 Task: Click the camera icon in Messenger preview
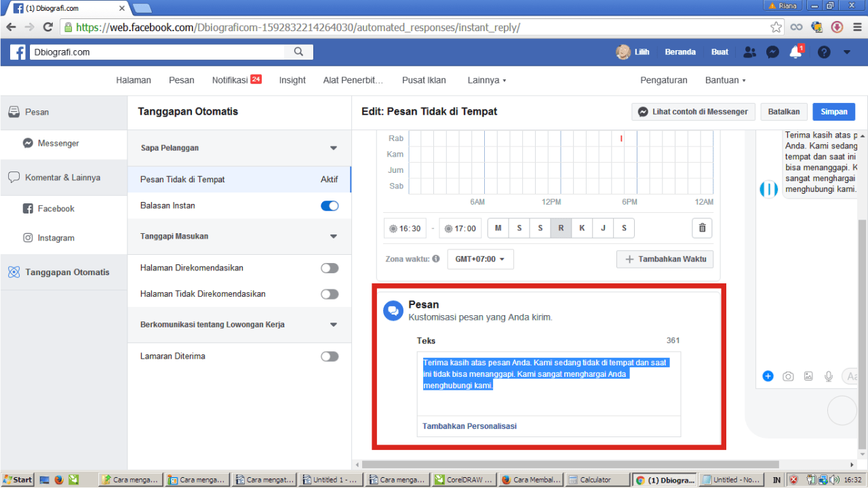pyautogui.click(x=788, y=376)
